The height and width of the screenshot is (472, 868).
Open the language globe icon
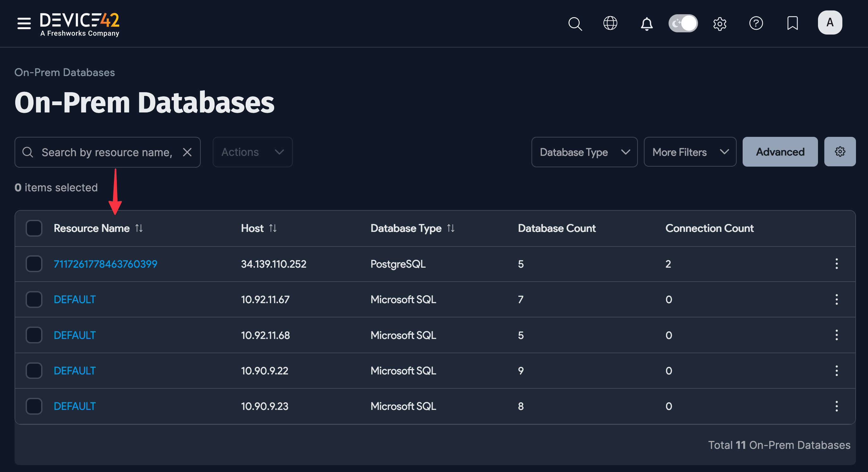pos(610,23)
